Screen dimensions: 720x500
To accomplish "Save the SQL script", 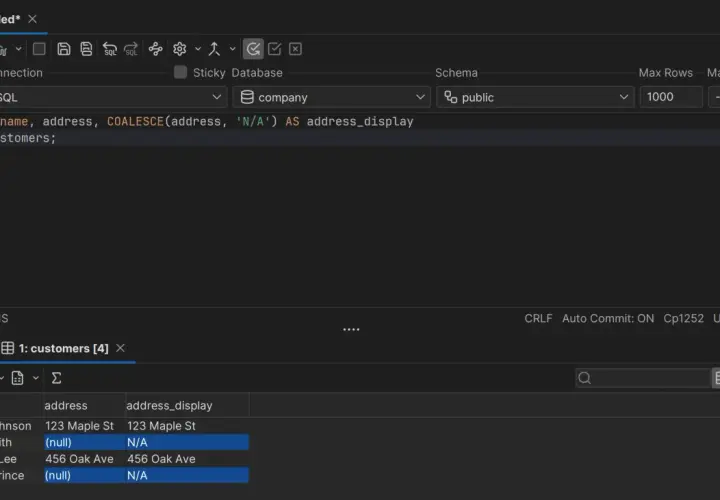I will 64,49.
